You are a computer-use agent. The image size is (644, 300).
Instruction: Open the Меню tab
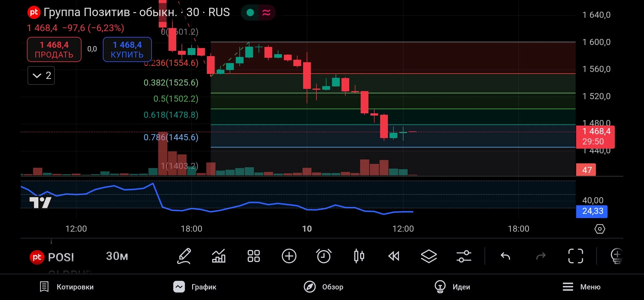pos(581,287)
